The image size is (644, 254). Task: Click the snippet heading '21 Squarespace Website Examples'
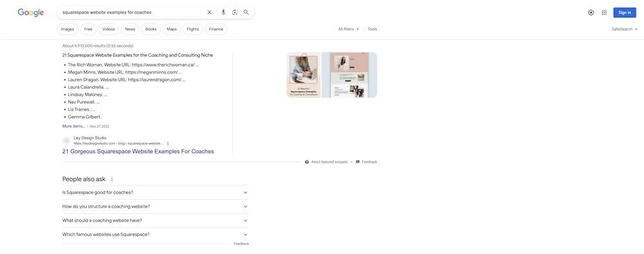tap(138, 55)
